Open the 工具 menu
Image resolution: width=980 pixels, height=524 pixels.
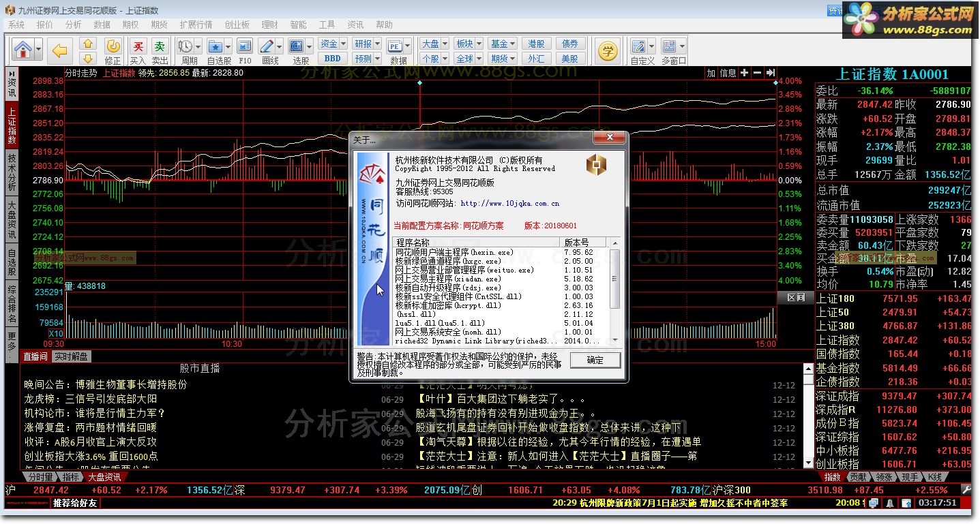[x=327, y=25]
